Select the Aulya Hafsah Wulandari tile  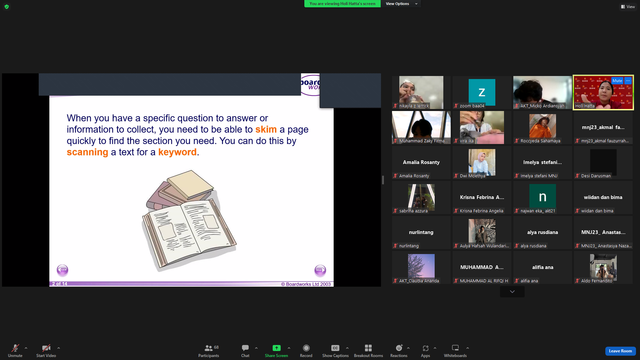coord(482,233)
